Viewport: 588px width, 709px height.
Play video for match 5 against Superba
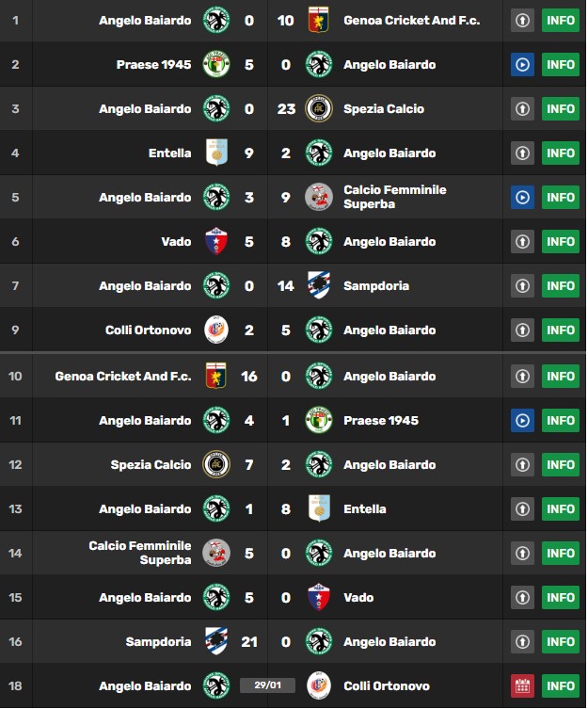point(522,198)
